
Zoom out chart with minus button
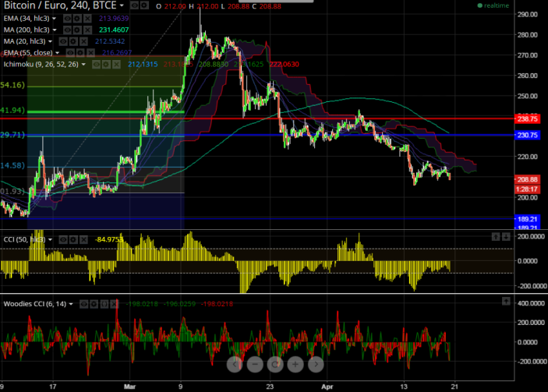[x=255, y=365]
